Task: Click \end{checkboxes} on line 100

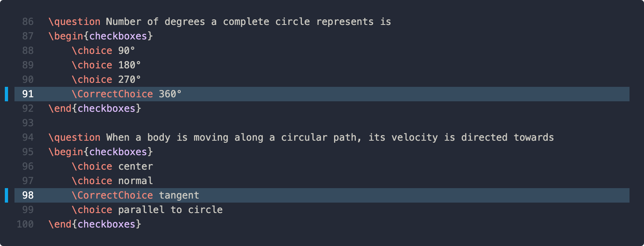Action: [95, 224]
